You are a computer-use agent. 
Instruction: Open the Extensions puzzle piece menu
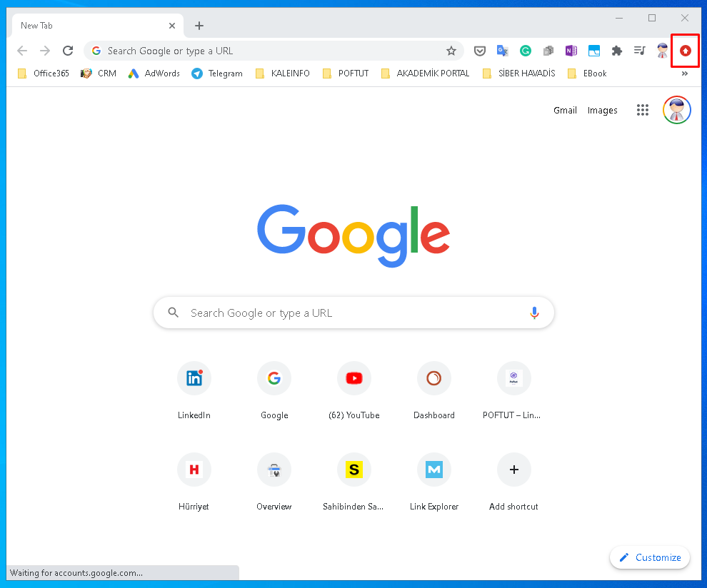click(x=617, y=51)
